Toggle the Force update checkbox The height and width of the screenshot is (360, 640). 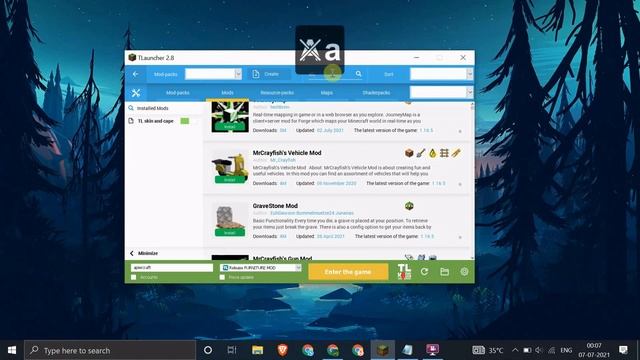tap(222, 278)
